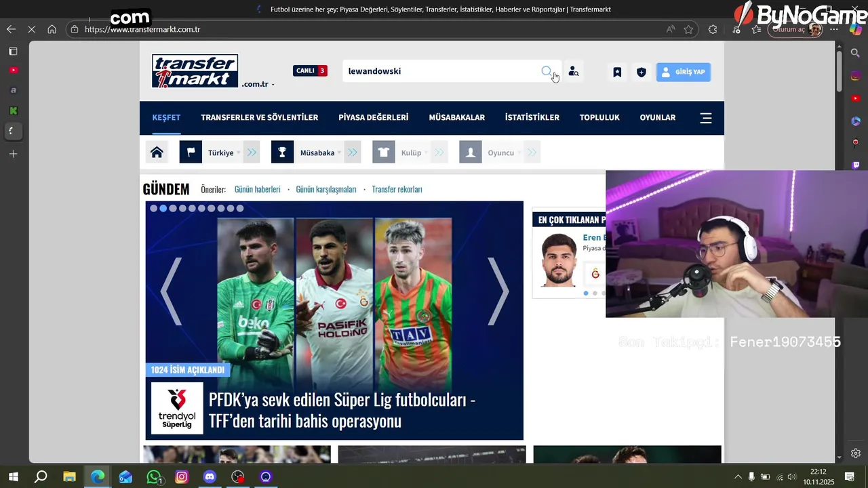The height and width of the screenshot is (488, 868).
Task: Click the shield plus icon in header
Action: coord(642,72)
